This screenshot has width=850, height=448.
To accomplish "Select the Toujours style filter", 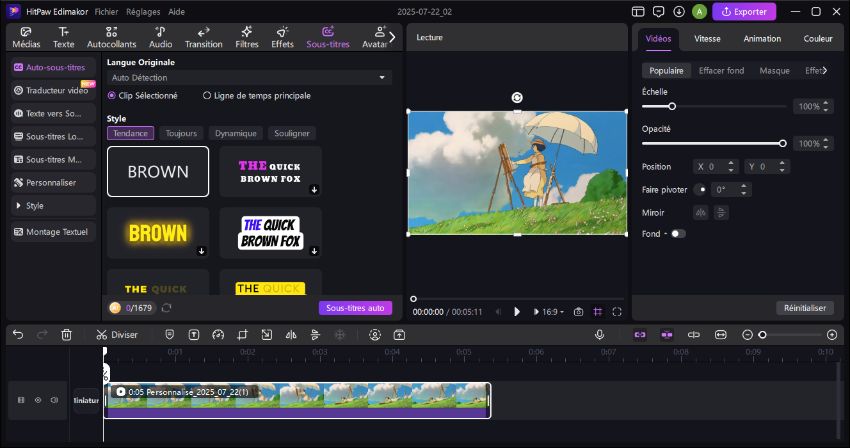I will (181, 133).
